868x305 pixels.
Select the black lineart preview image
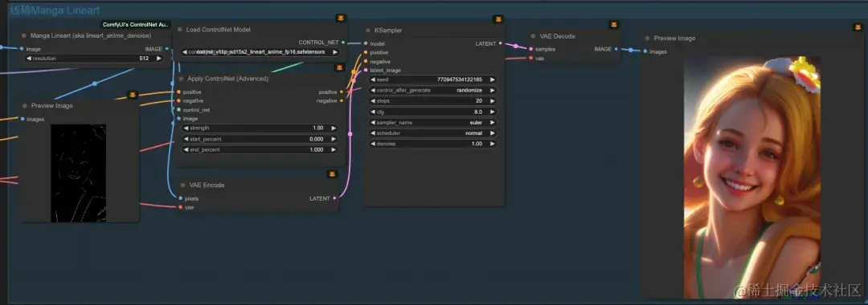(79, 173)
